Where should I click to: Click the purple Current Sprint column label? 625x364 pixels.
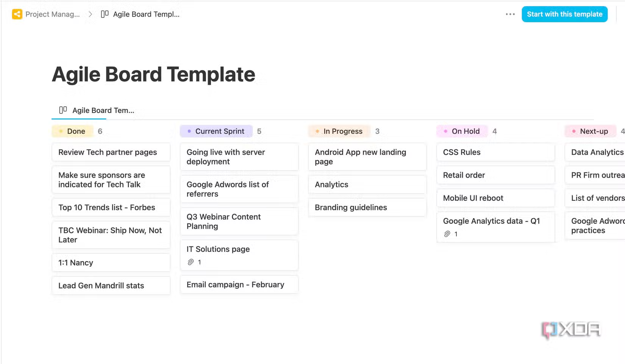[x=216, y=131]
